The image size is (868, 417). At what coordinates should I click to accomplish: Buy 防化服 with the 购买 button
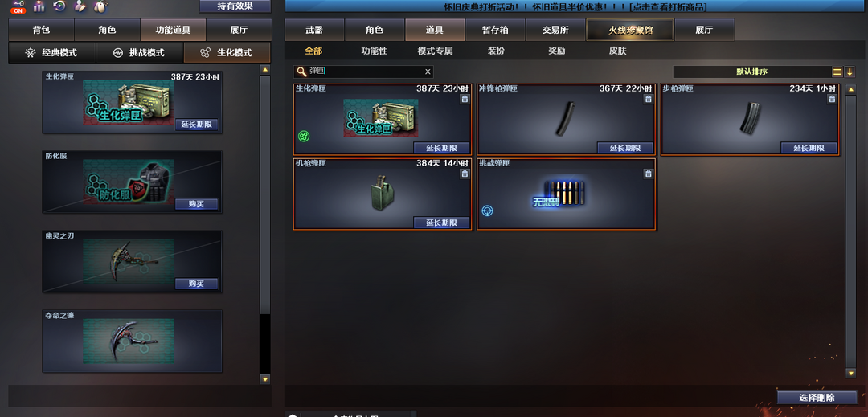pyautogui.click(x=197, y=204)
